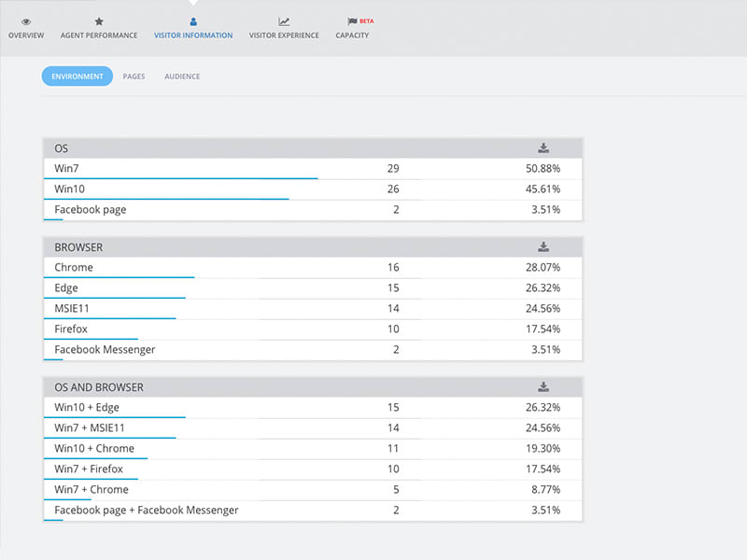Click the Overview eye icon
This screenshot has height=560, width=747.
26,21
